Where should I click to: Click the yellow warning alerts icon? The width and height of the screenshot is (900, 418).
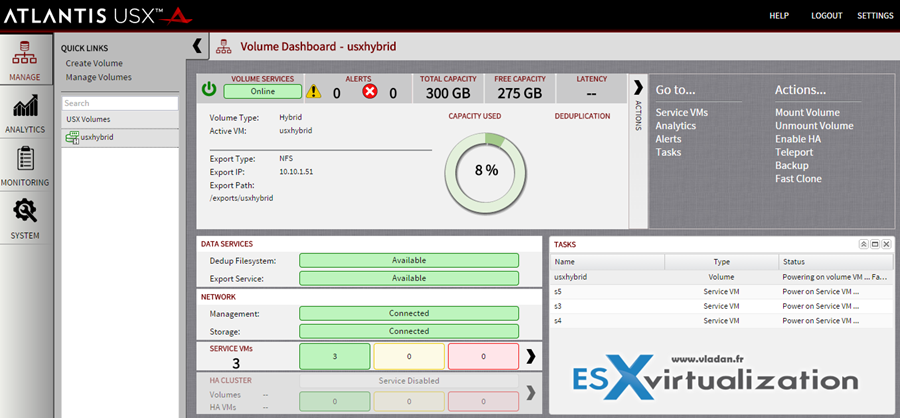313,91
